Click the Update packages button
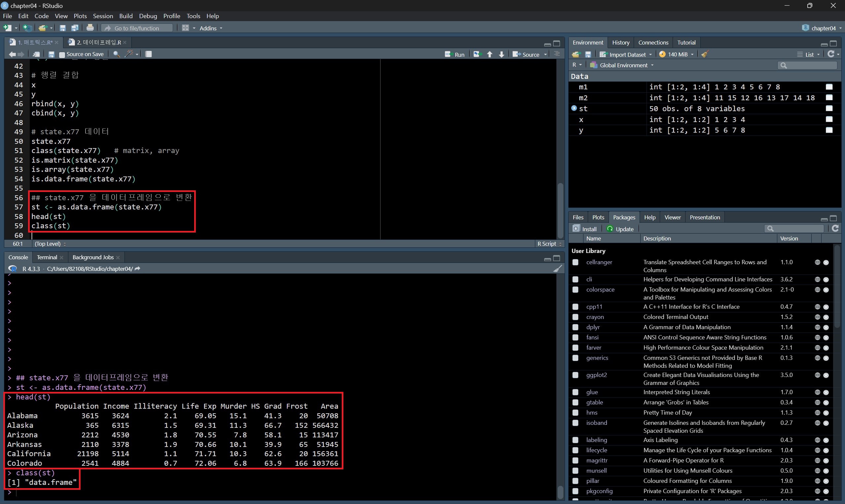 (620, 229)
